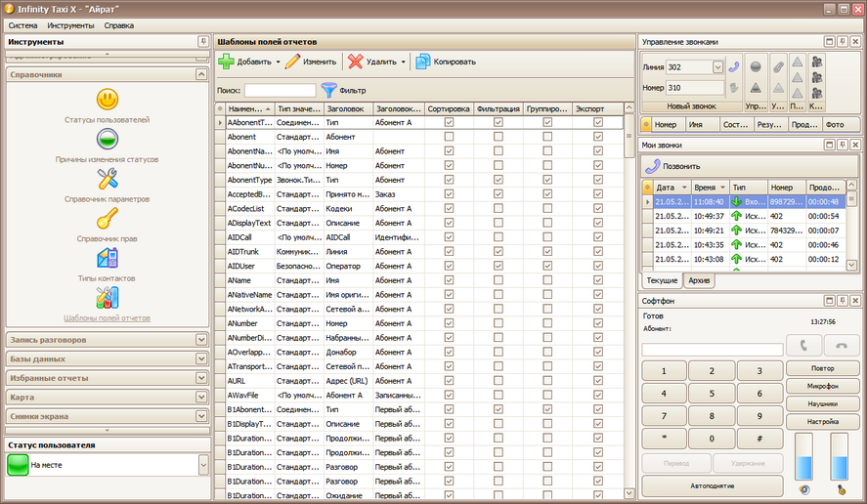867x504 pixels.
Task: Click speaker icon below volume bar
Action: pos(804,489)
